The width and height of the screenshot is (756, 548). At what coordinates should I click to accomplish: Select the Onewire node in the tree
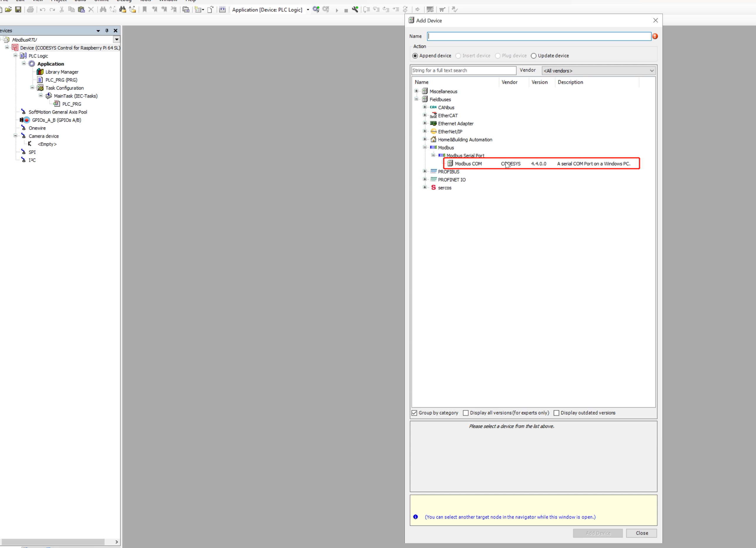click(37, 128)
